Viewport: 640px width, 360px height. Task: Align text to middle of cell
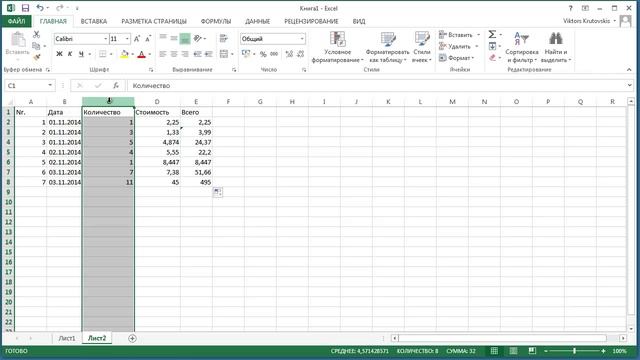click(174, 38)
